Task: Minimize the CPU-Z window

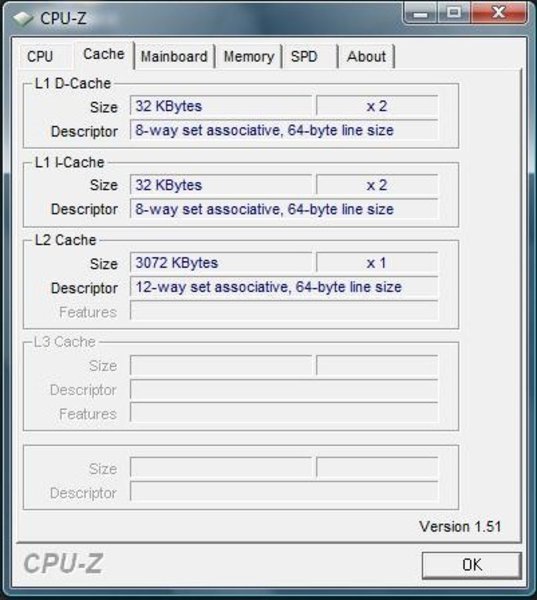Action: pyautogui.click(x=420, y=13)
